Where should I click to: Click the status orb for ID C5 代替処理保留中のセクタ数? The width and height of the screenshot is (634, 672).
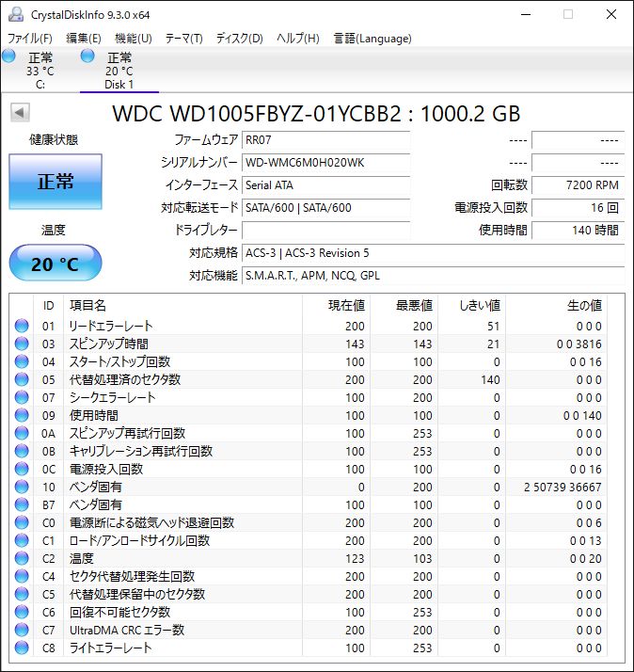[x=22, y=595]
